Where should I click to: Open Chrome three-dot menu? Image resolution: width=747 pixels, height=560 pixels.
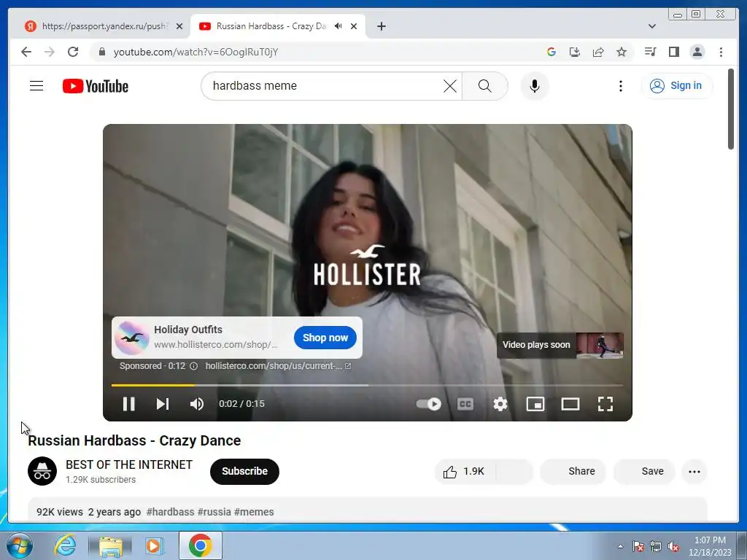[x=721, y=52]
